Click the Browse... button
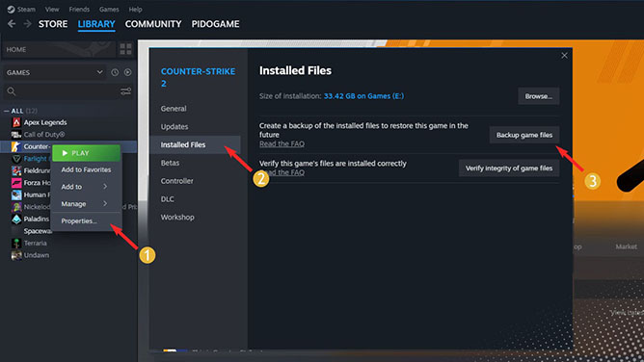This screenshot has height=362, width=644. 539,96
